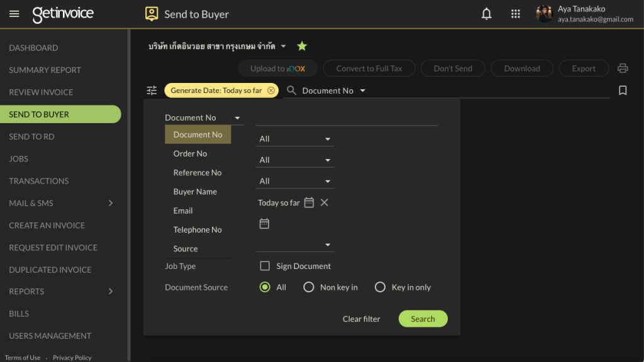The image size is (644, 362).
Task: Remove the Generate Date filter chip
Action: click(271, 90)
